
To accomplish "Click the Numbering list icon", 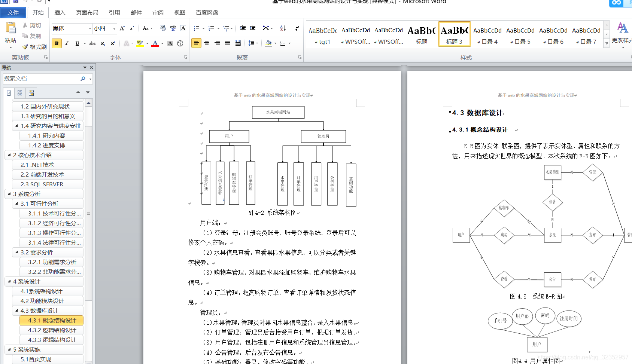I will pos(211,28).
